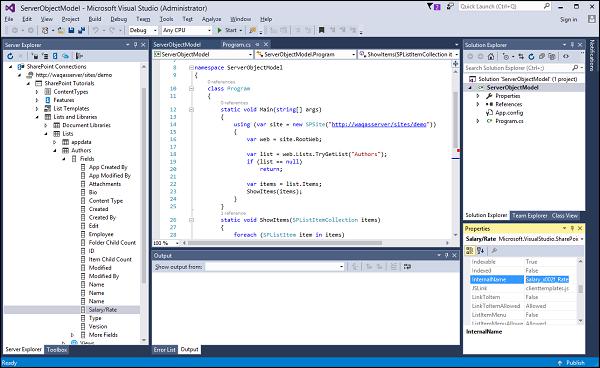
Task: Refresh Solution Explorer with circular arrow
Action: click(531, 57)
